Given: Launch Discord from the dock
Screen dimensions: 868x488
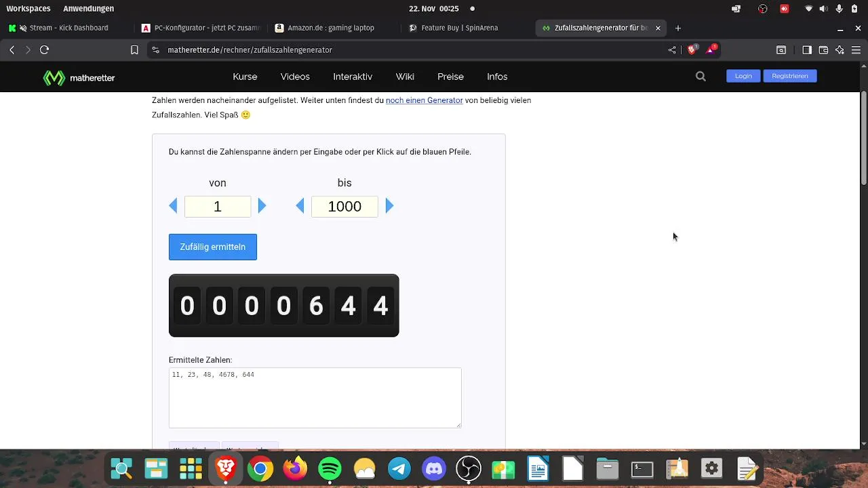Looking at the screenshot, I should (x=434, y=468).
